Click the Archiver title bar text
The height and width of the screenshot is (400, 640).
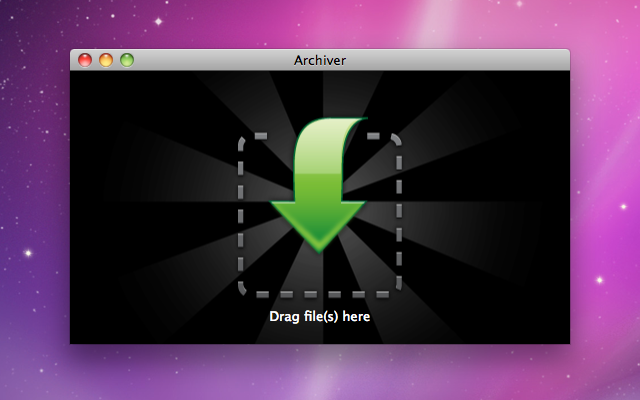point(320,60)
